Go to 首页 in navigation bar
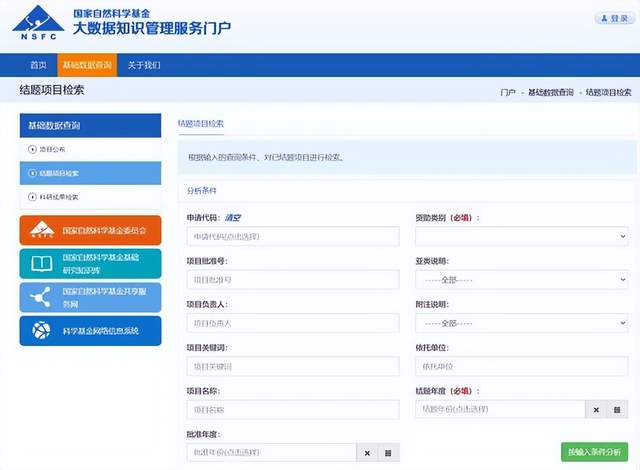Image resolution: width=640 pixels, height=470 pixels. (38, 65)
